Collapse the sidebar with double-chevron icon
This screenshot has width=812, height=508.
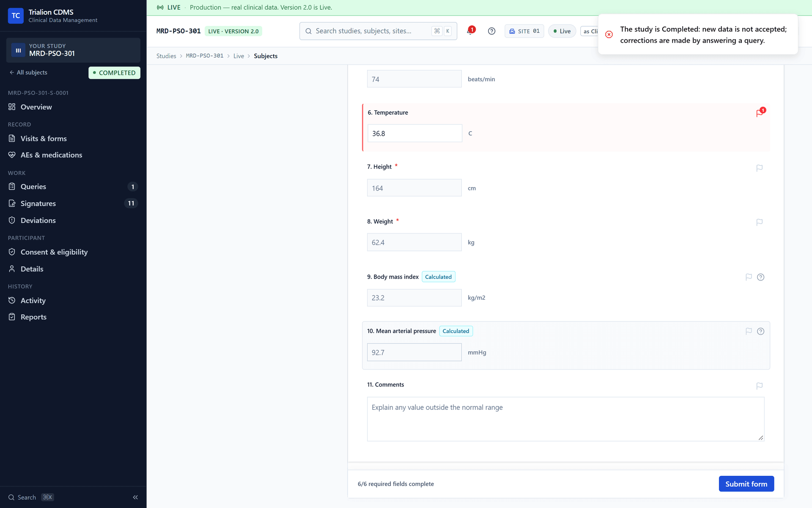[x=135, y=497]
